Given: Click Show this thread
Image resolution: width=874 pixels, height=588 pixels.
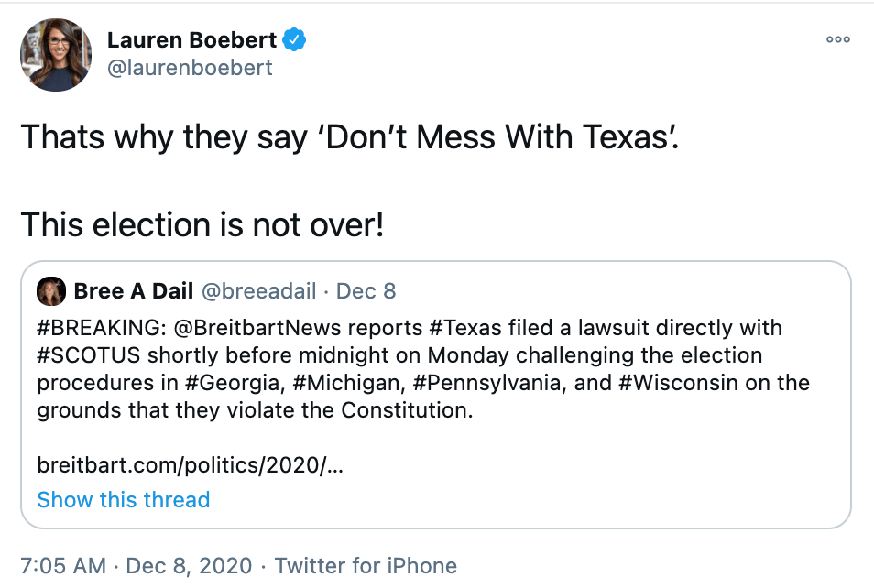Looking at the screenshot, I should pos(124,499).
